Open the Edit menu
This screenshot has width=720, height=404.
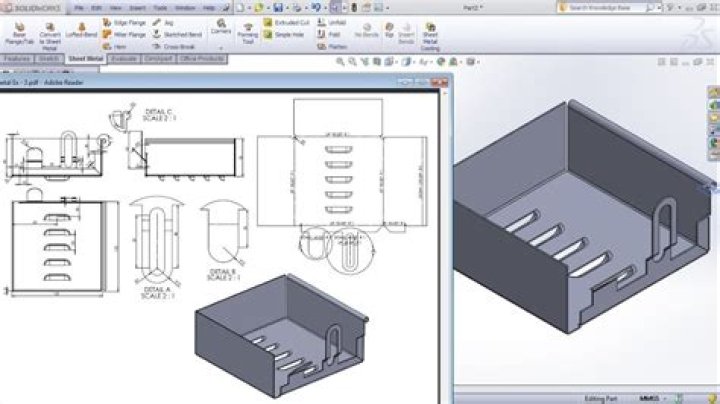[x=96, y=8]
